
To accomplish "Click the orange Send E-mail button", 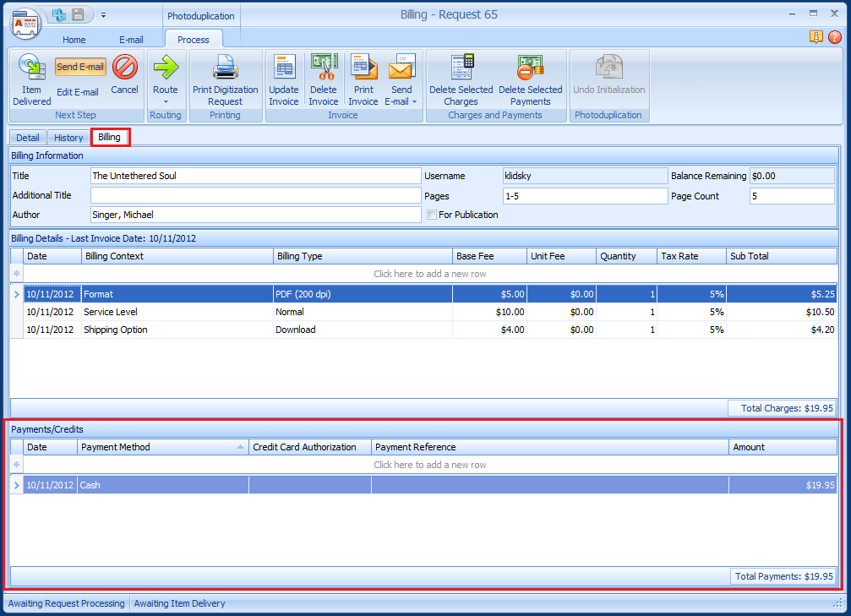I will point(80,66).
